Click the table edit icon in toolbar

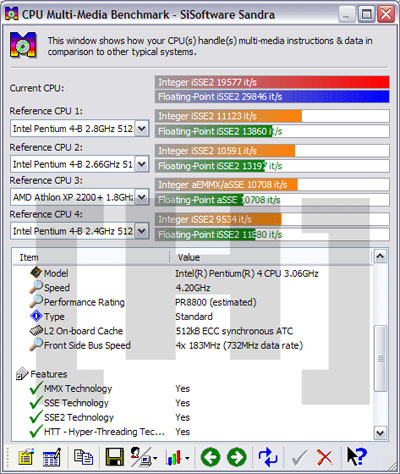point(52,456)
